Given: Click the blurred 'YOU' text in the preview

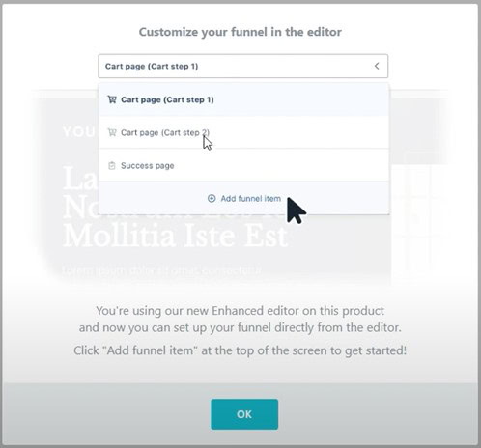Looking at the screenshot, I should tap(78, 132).
